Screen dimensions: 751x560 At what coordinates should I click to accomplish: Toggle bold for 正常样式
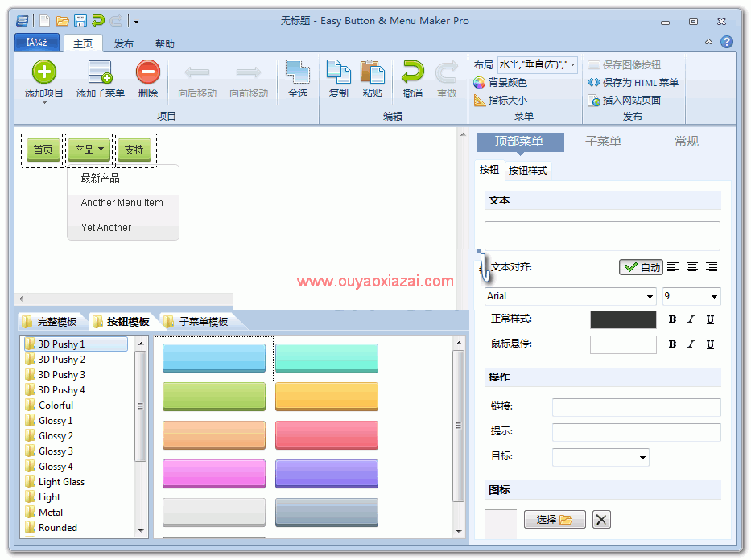tap(672, 319)
